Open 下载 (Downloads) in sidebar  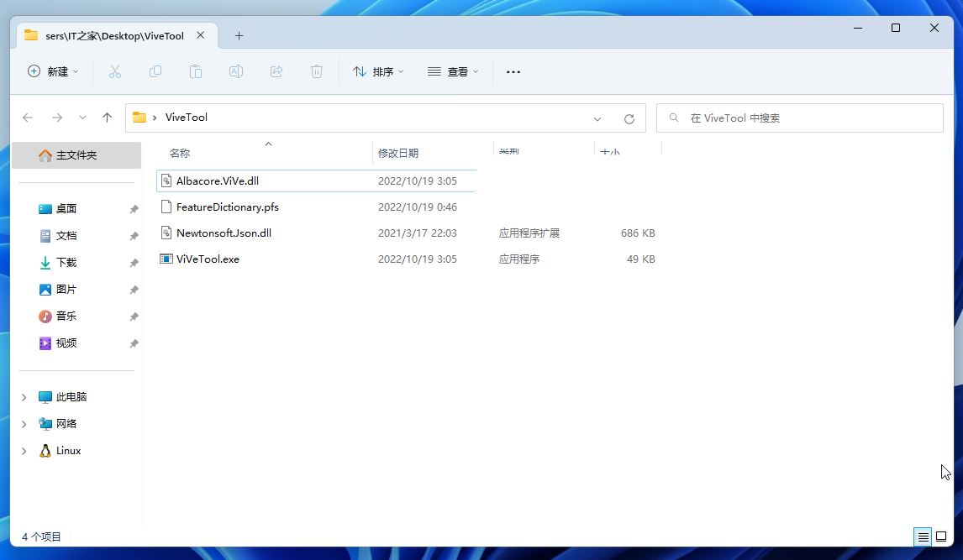(x=66, y=263)
